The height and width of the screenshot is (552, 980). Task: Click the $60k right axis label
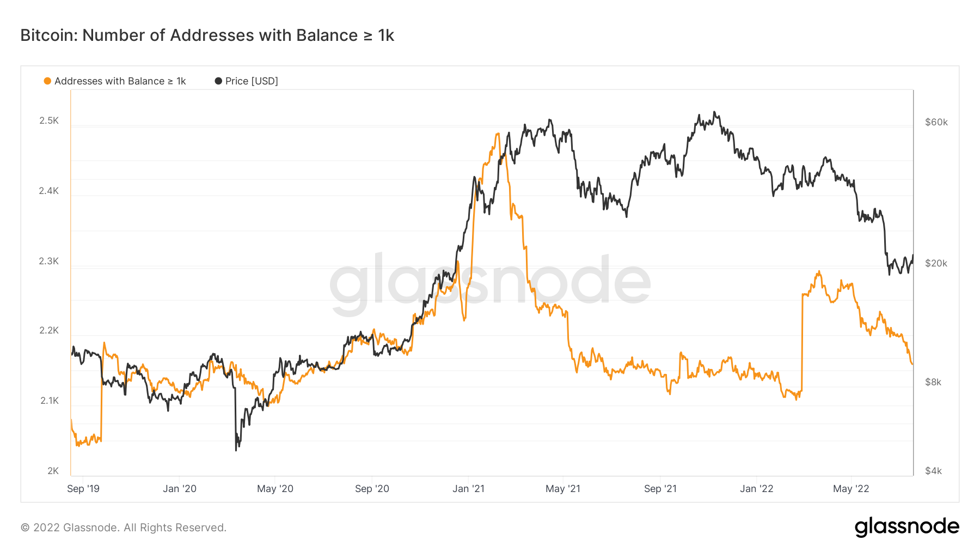click(x=936, y=122)
